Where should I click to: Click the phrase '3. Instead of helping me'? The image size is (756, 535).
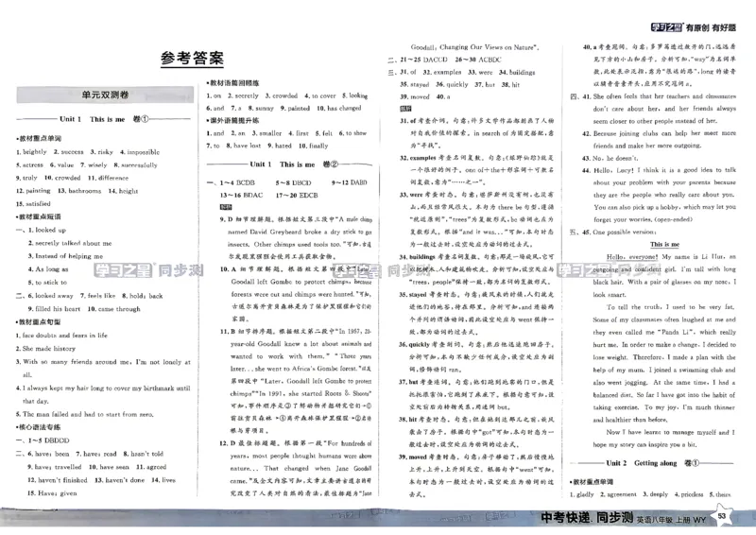(65, 256)
